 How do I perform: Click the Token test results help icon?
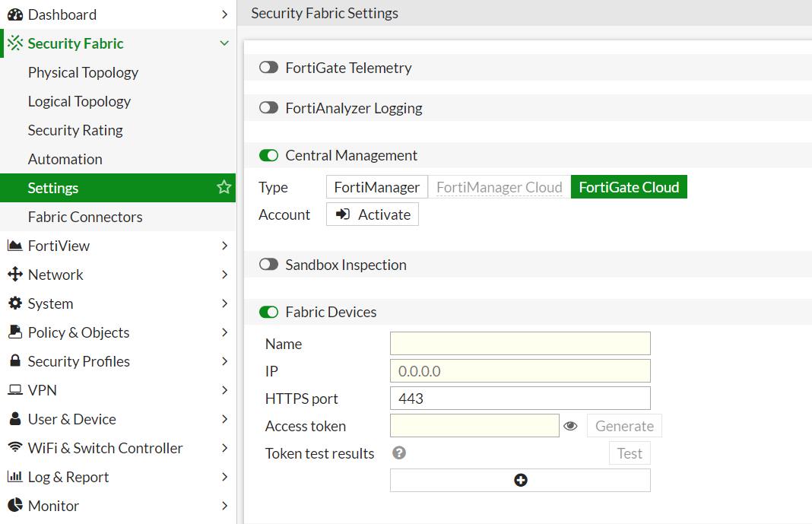coord(398,453)
